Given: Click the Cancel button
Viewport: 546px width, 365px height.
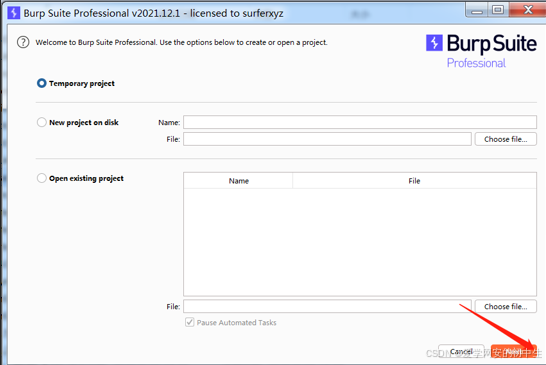Looking at the screenshot, I should point(461,351).
